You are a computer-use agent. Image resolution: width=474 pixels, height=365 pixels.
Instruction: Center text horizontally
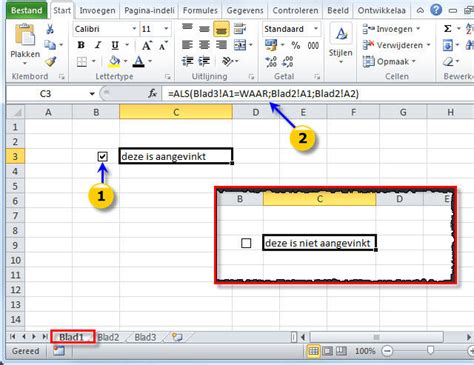204,45
